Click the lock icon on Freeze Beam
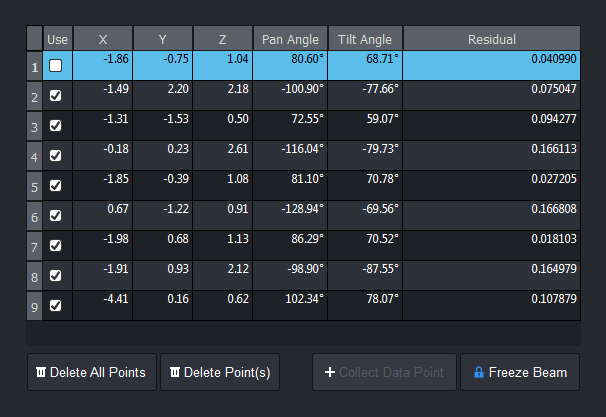 coord(479,372)
